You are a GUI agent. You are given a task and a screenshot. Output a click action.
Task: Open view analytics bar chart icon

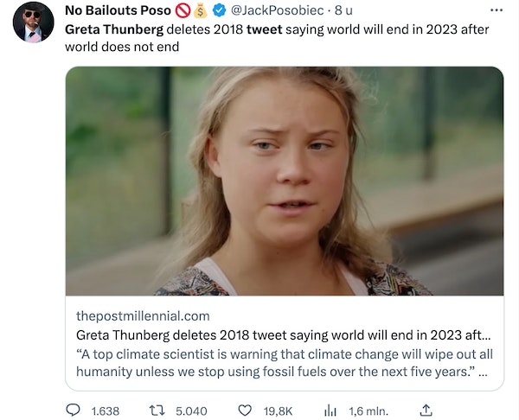(330, 410)
